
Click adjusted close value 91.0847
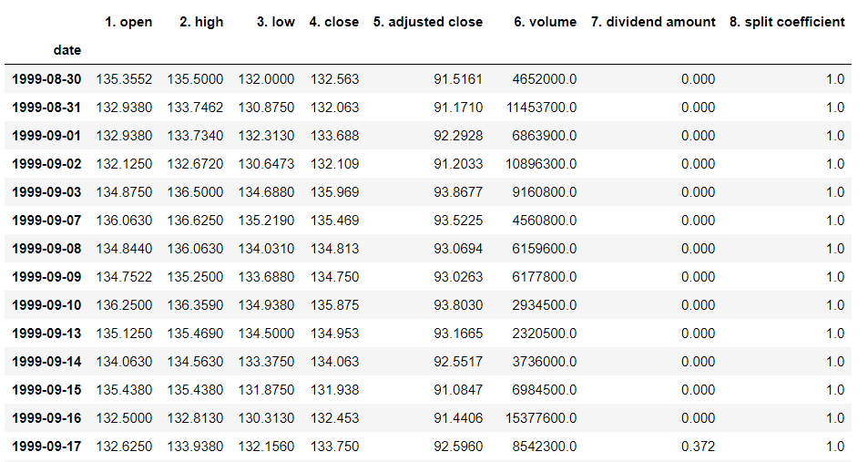458,390
